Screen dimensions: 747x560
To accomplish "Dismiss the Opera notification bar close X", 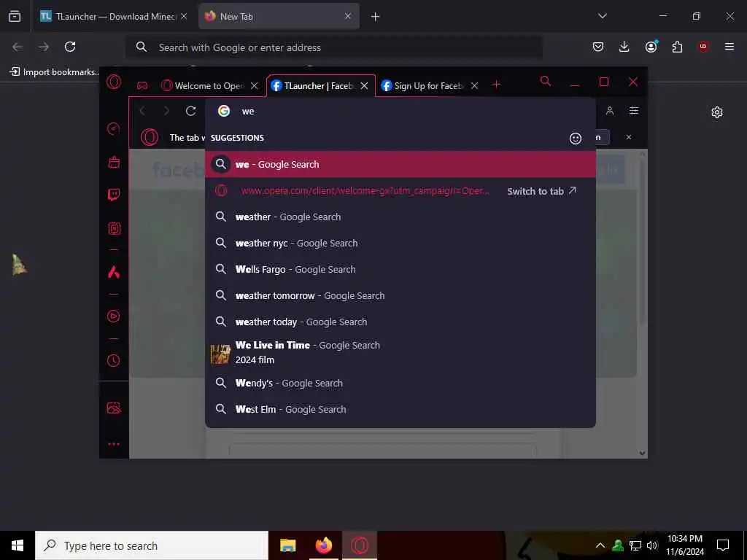I will (x=629, y=137).
